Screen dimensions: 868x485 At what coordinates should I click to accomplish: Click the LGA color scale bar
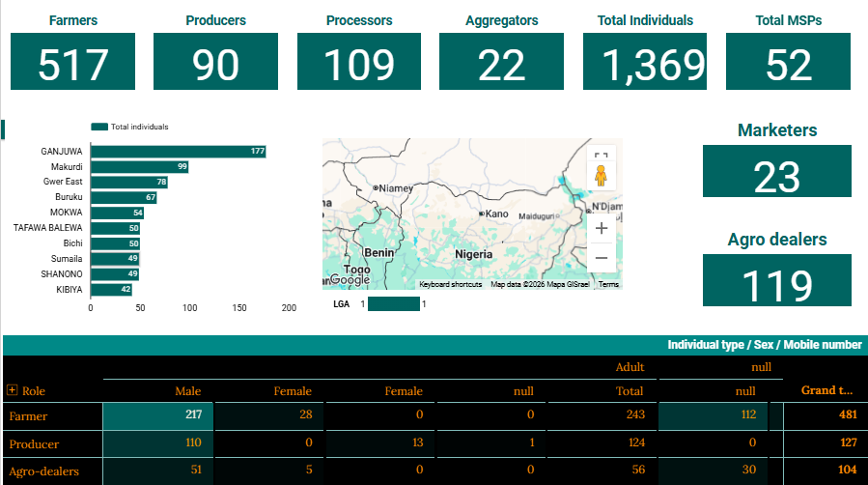tap(394, 304)
